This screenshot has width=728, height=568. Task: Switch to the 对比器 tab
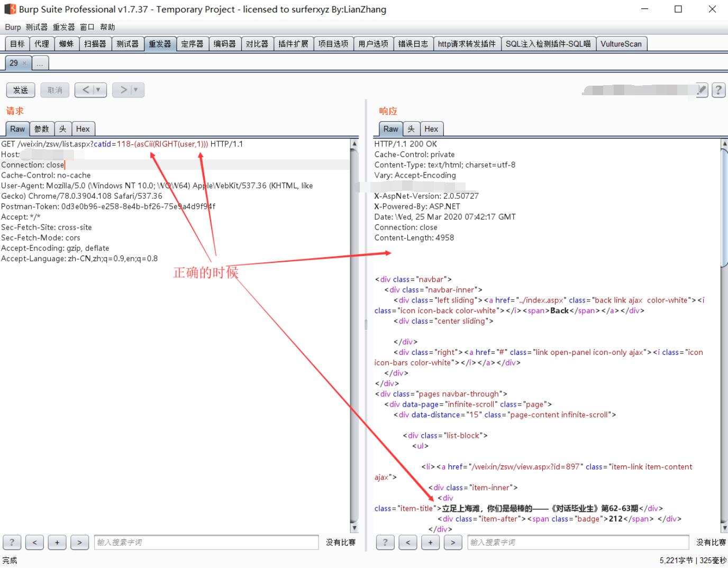[257, 44]
